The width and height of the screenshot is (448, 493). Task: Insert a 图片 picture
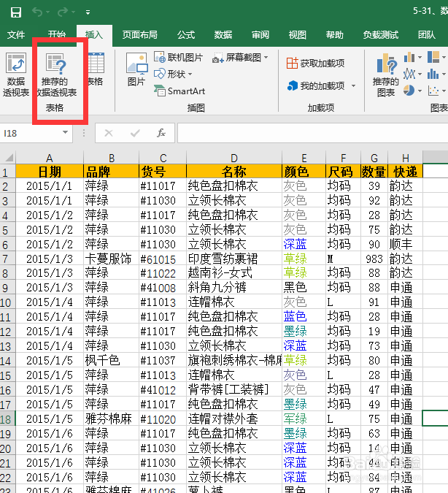pos(136,70)
